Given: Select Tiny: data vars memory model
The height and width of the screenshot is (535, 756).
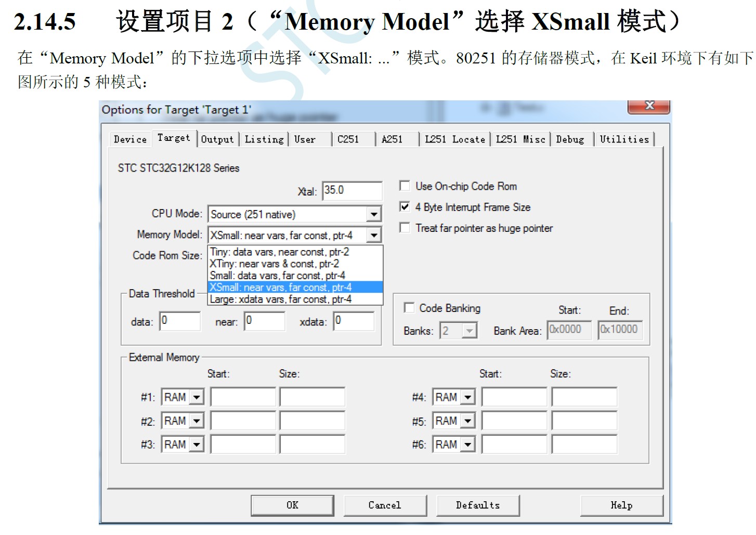Looking at the screenshot, I should click(295, 252).
